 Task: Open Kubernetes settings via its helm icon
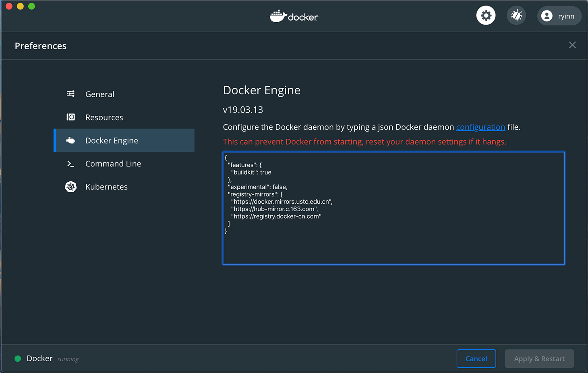point(70,186)
